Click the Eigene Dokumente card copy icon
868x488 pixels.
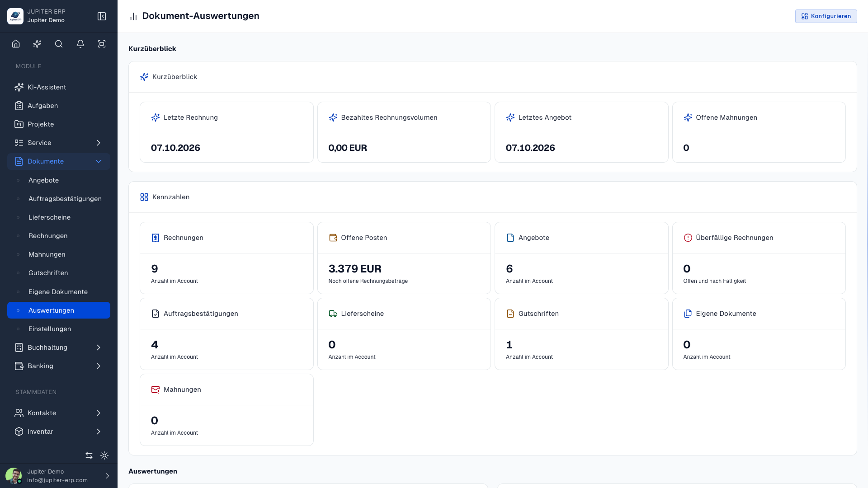(688, 314)
